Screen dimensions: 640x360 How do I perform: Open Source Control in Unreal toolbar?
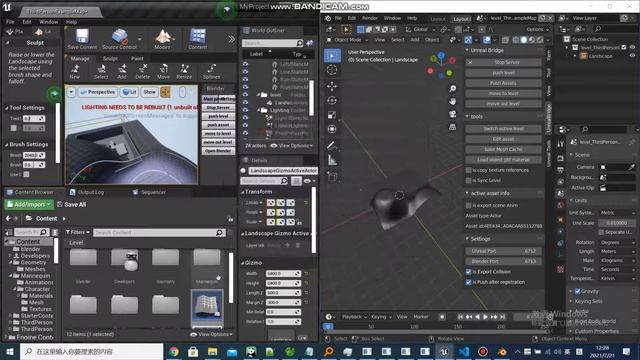pos(120,39)
